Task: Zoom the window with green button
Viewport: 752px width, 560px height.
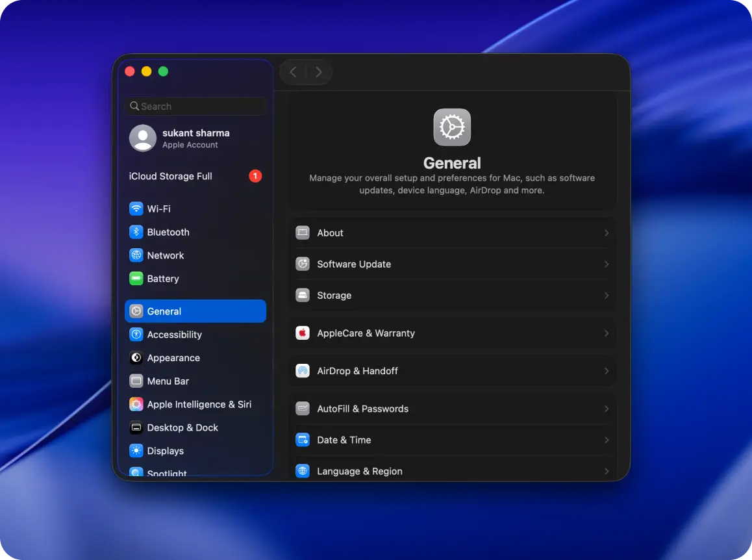Action: pyautogui.click(x=163, y=71)
